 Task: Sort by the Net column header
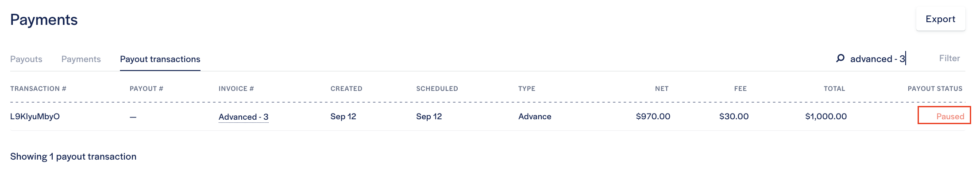[x=661, y=89]
